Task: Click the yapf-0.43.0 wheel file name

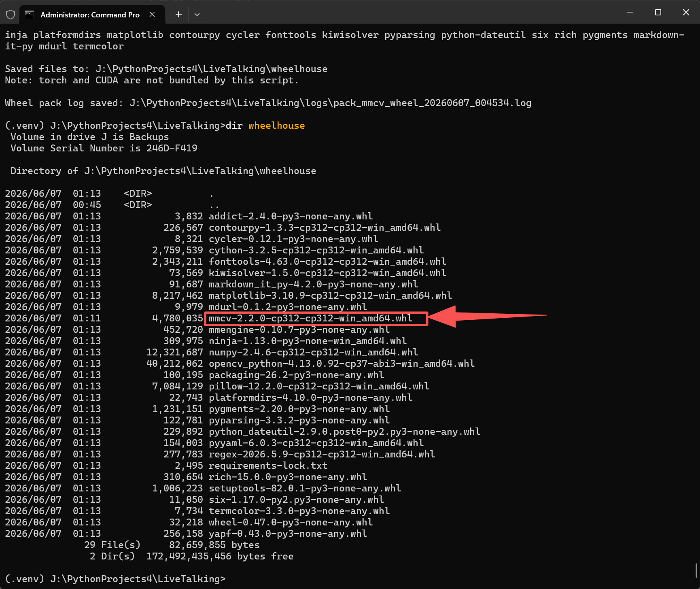Action: pyautogui.click(x=288, y=534)
